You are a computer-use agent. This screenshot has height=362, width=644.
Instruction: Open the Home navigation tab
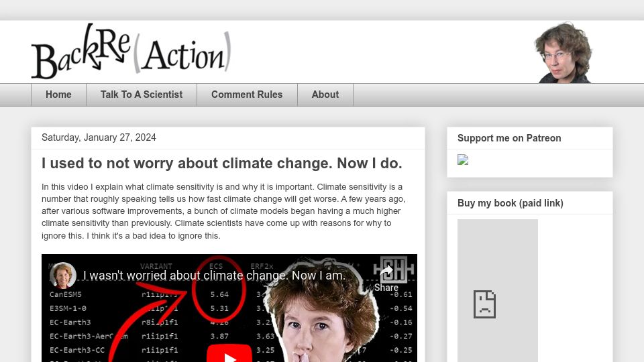point(58,95)
